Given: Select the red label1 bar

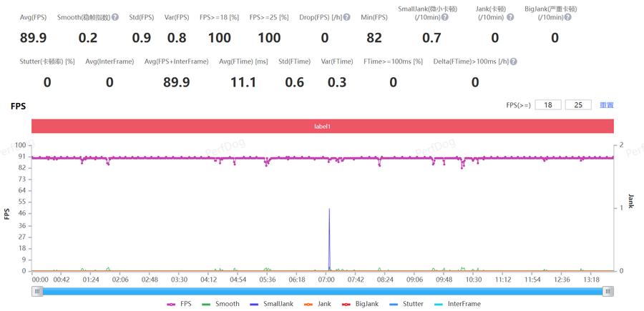Looking at the screenshot, I should point(323,127).
